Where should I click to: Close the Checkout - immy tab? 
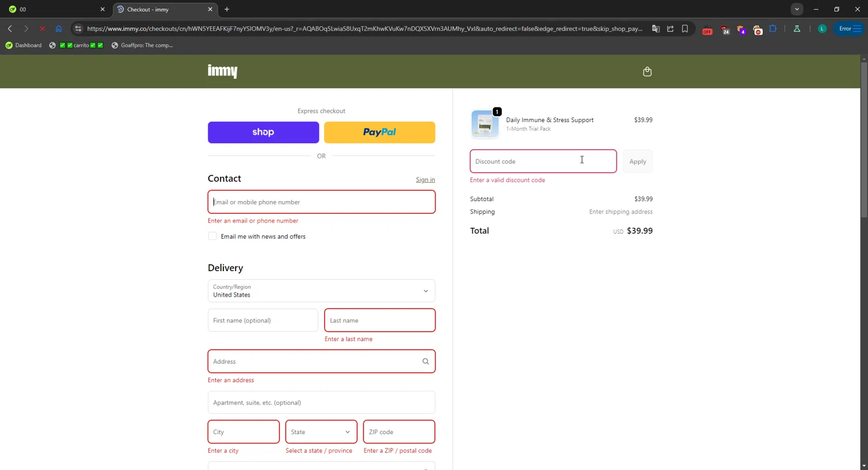pyautogui.click(x=210, y=9)
